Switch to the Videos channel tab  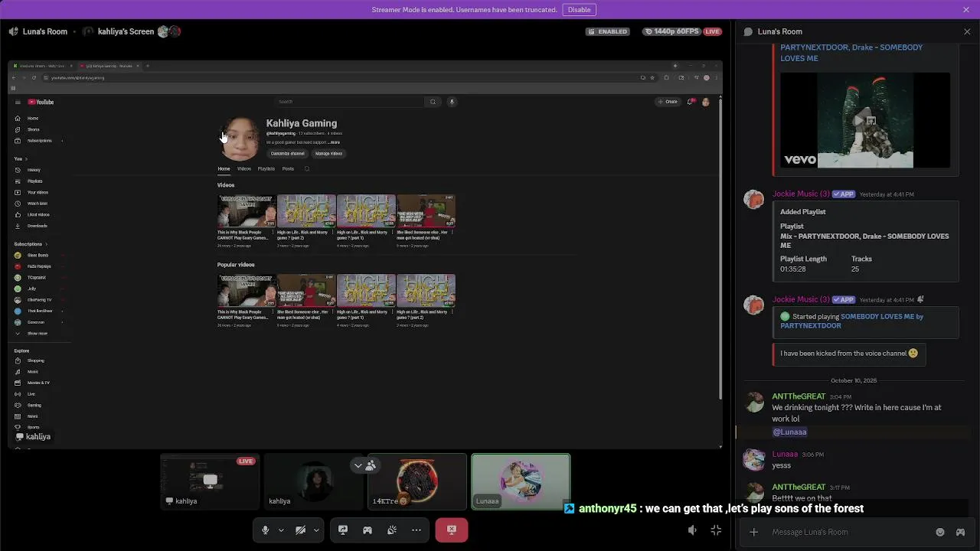click(243, 168)
